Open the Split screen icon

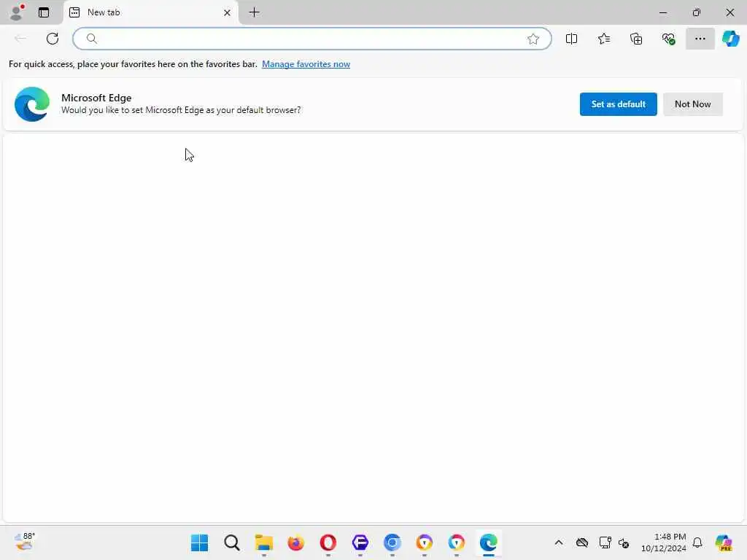tap(571, 39)
